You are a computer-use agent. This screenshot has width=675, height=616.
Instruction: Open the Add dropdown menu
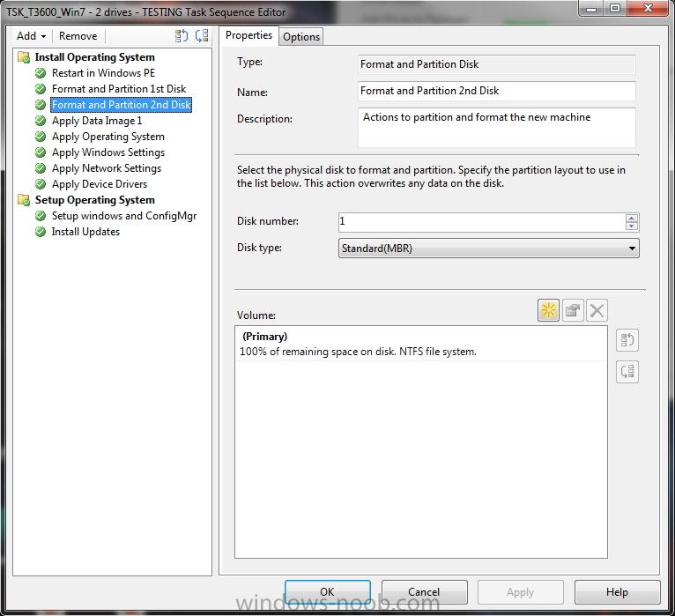tap(31, 36)
